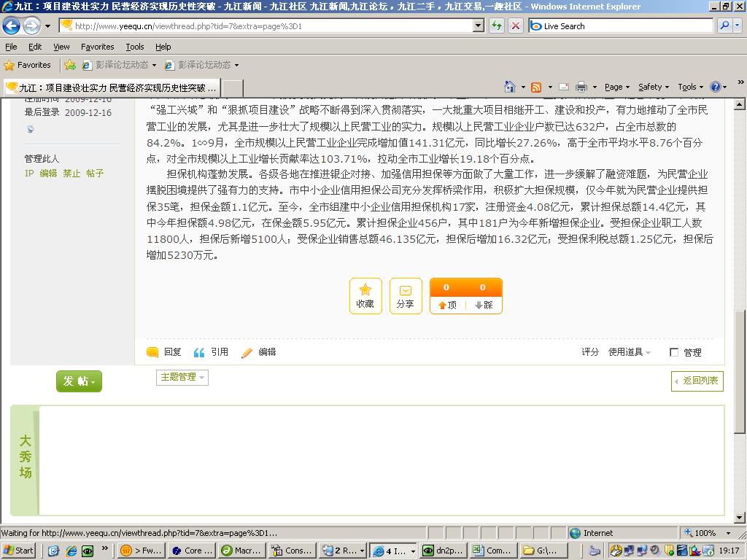Click the Internet zone globe icon

(575, 533)
